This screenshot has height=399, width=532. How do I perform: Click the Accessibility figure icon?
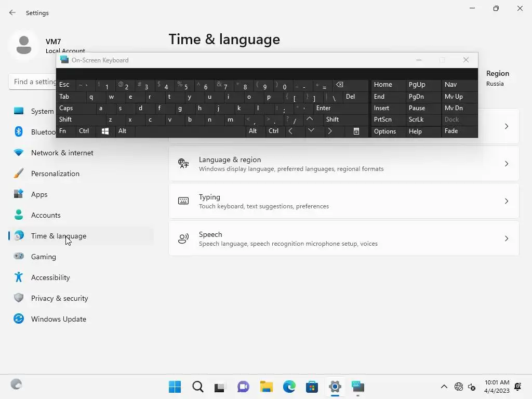point(19,277)
